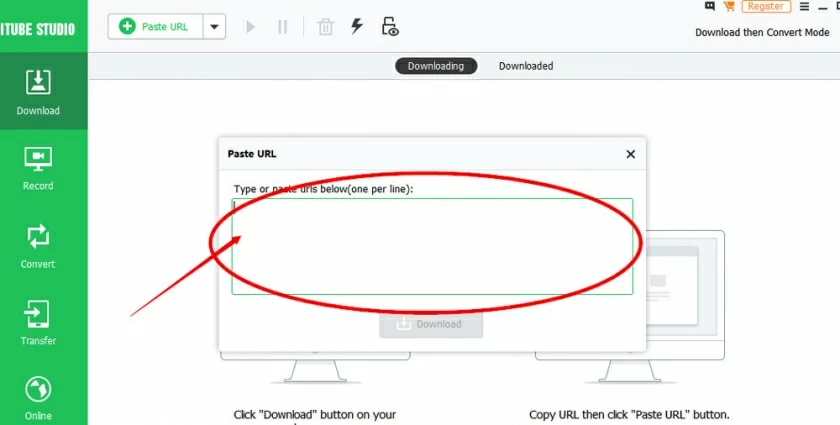Image resolution: width=840 pixels, height=425 pixels.
Task: Click Download then Convert Mode
Action: coord(762,32)
